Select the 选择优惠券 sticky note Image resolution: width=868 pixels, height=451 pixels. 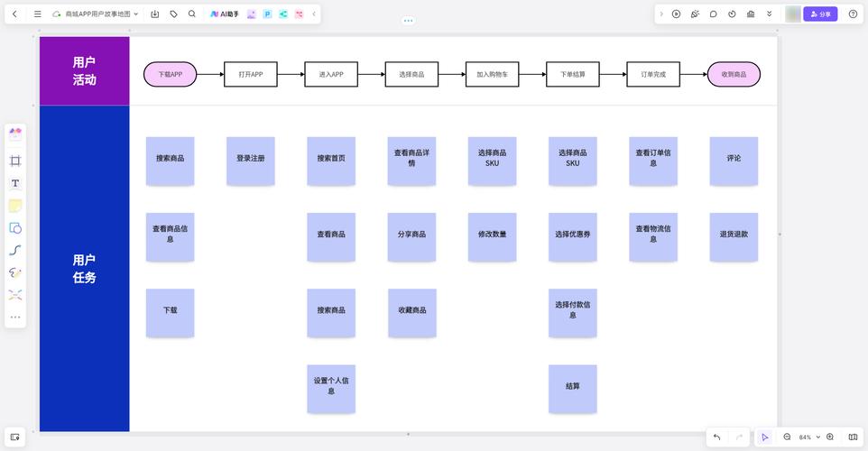(573, 237)
